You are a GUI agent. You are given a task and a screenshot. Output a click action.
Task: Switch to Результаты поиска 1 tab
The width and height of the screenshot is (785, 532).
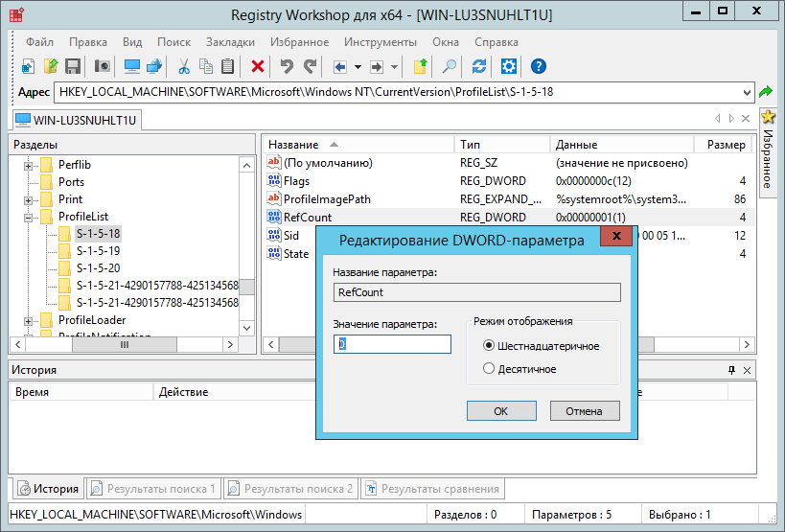pyautogui.click(x=153, y=489)
